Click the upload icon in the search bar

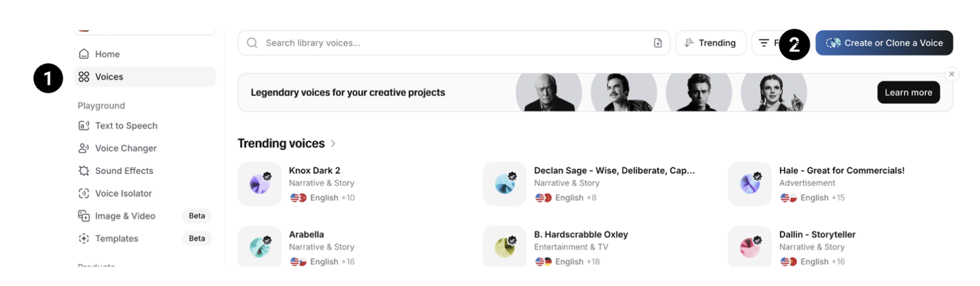point(658,43)
